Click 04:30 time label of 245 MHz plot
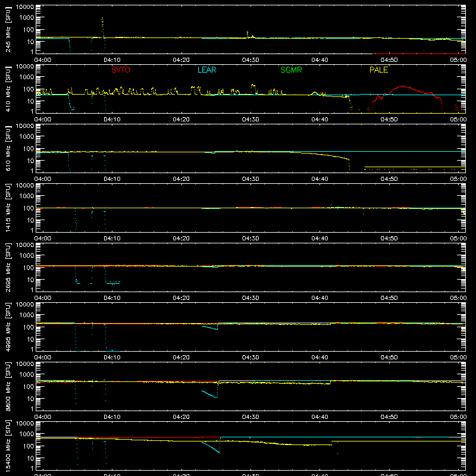The width and height of the screenshot is (476, 476). (x=250, y=60)
